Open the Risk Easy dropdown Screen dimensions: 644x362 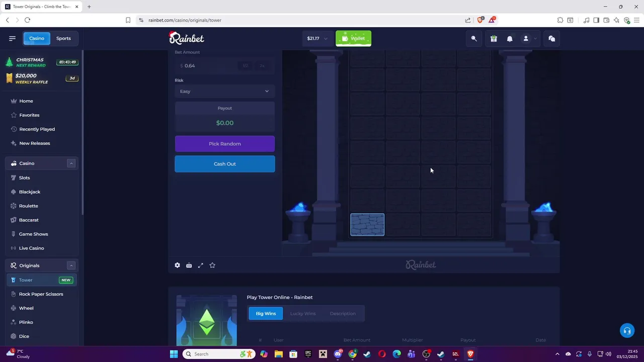[x=225, y=91]
